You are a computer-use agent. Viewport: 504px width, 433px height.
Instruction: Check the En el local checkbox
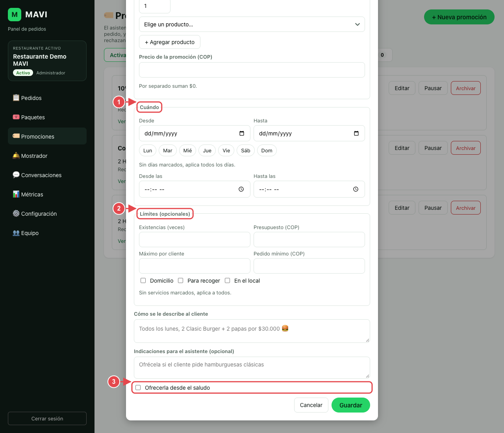228,281
